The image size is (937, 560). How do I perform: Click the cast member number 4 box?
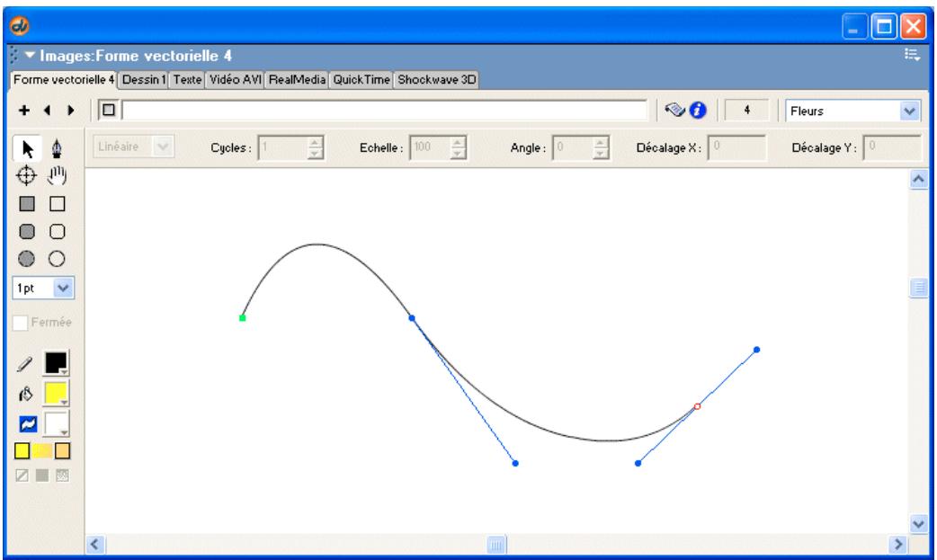click(x=746, y=110)
